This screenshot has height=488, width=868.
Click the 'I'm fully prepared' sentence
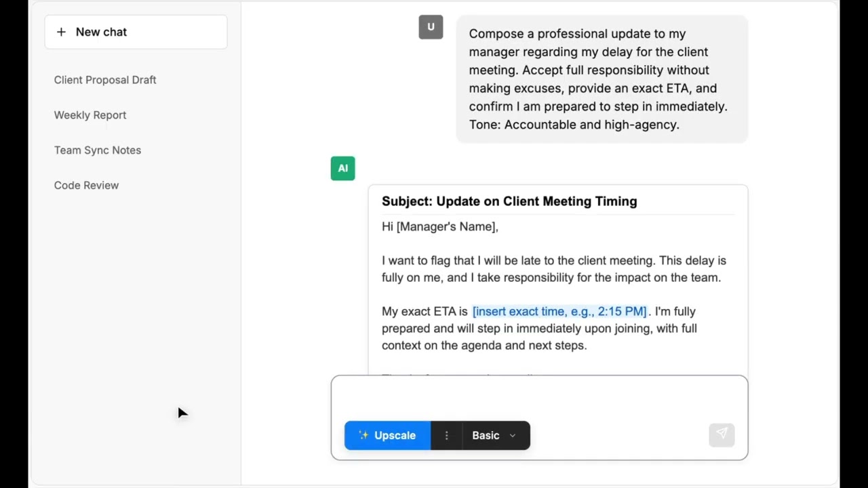click(x=539, y=329)
